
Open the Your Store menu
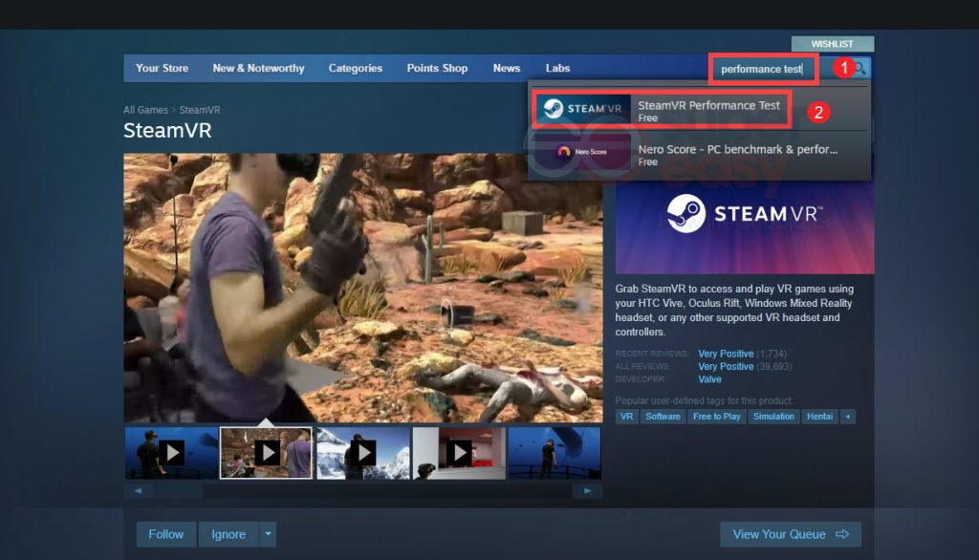point(162,69)
